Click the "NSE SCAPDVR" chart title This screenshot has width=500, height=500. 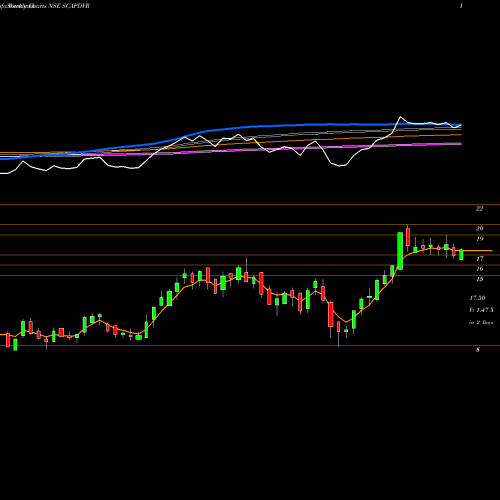pos(70,6)
